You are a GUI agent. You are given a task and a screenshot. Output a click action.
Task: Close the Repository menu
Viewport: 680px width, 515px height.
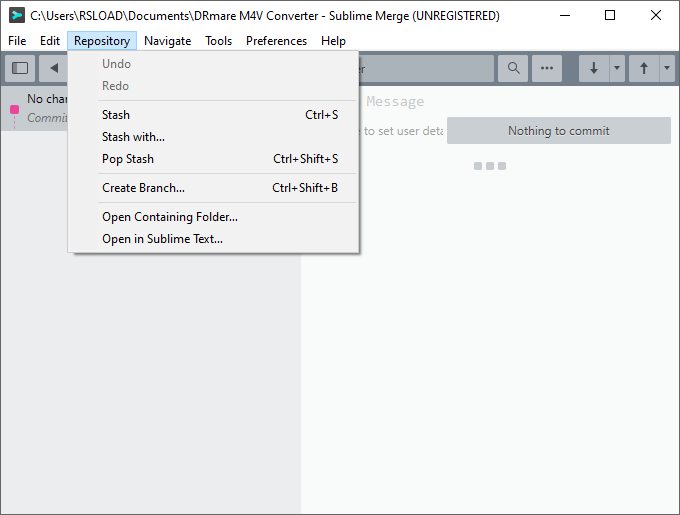tap(102, 41)
